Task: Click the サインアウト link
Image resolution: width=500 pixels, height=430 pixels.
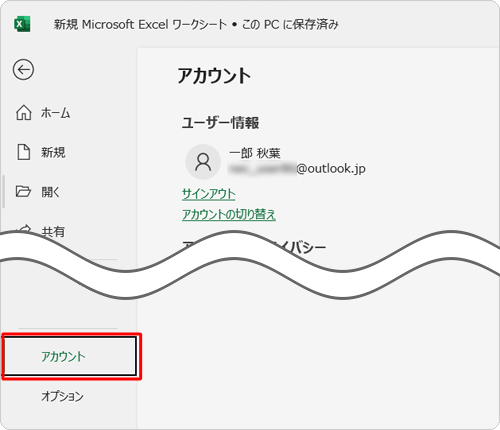Action: (x=209, y=194)
